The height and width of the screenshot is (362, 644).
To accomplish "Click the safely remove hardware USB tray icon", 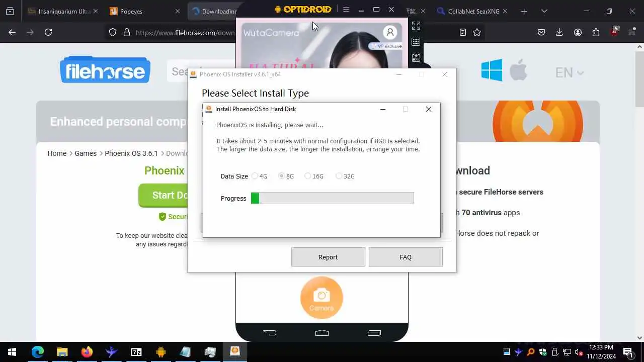I will click(555, 352).
